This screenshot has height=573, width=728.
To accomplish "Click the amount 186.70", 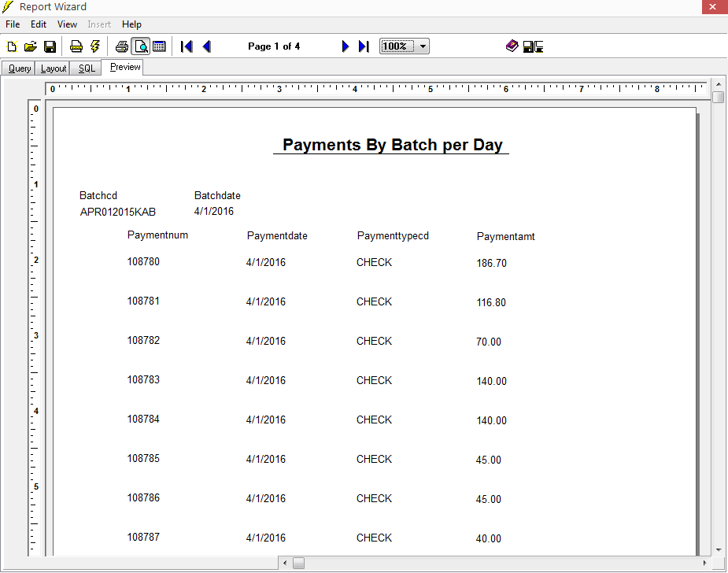I will pyautogui.click(x=492, y=264).
